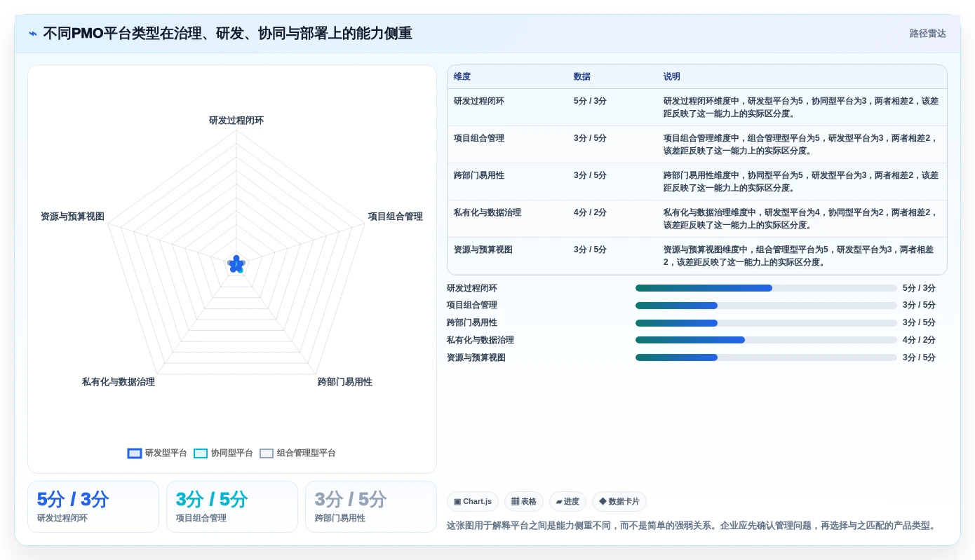
Task: Click the 数据卡片 tag chip
Action: click(x=619, y=502)
